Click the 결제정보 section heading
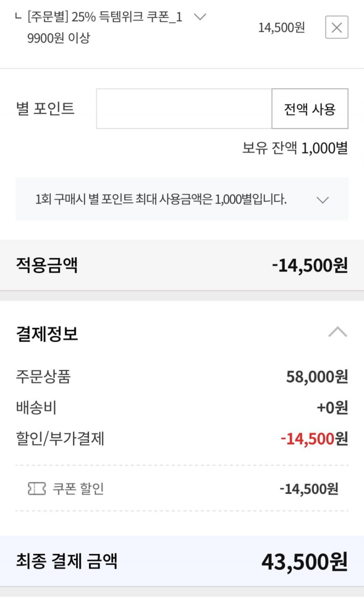 point(47,334)
